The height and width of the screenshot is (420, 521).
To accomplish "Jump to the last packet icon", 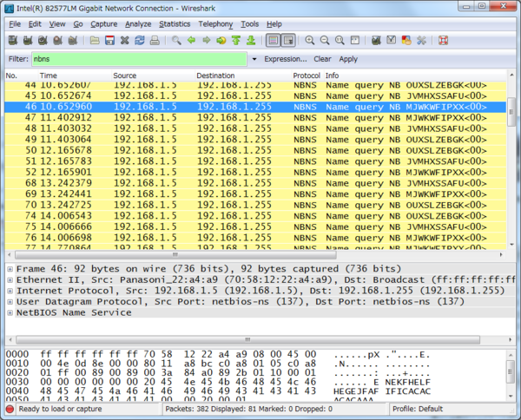I will coord(251,41).
